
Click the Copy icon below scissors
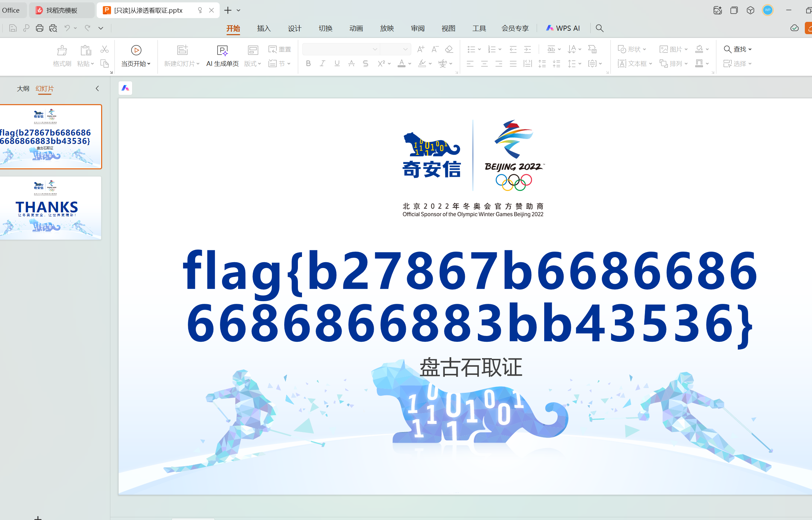click(x=105, y=64)
